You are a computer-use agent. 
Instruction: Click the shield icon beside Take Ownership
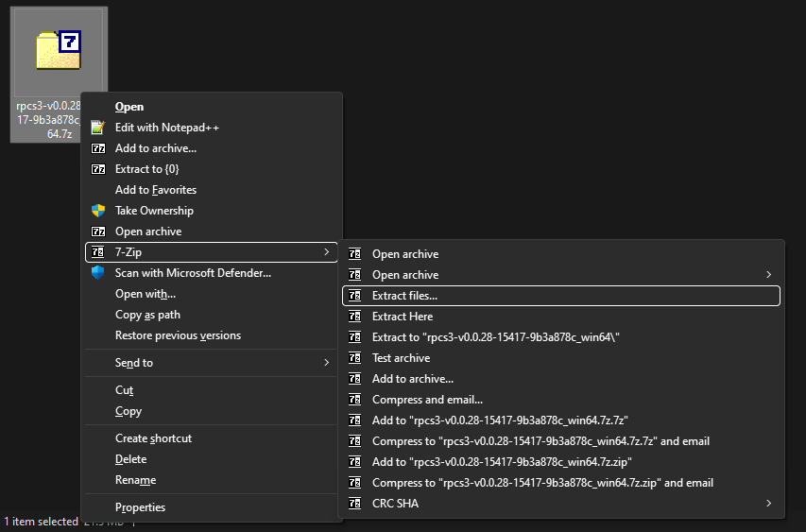point(98,210)
